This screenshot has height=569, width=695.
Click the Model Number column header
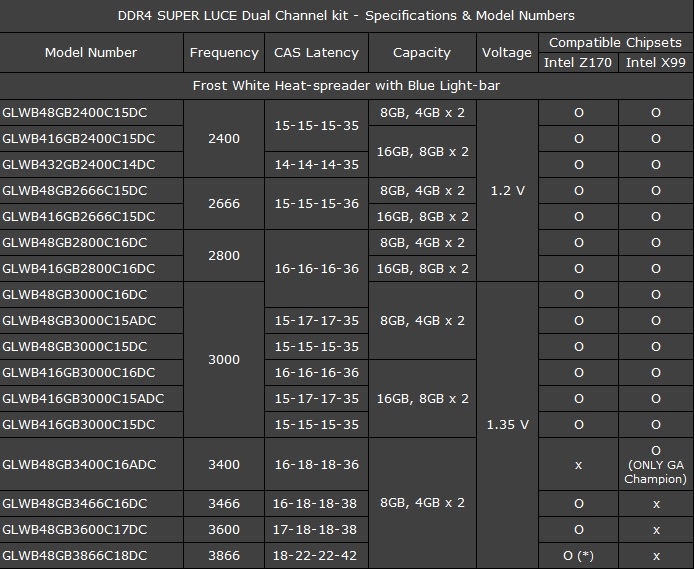[91, 52]
